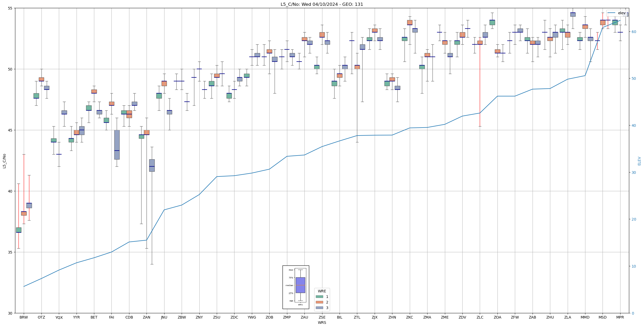This screenshot has height=327, width=644.
Task: Click the blue-gray WRE 3 legend swatch
Action: click(x=319, y=308)
